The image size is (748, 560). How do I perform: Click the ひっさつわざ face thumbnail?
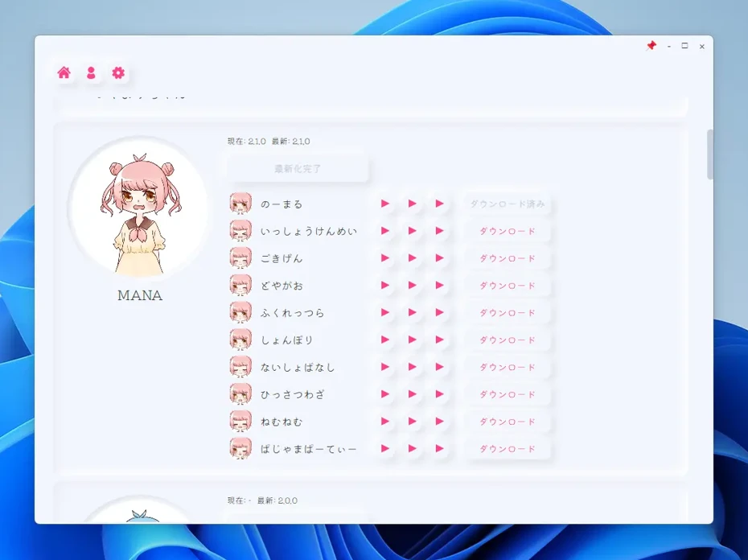(x=240, y=394)
